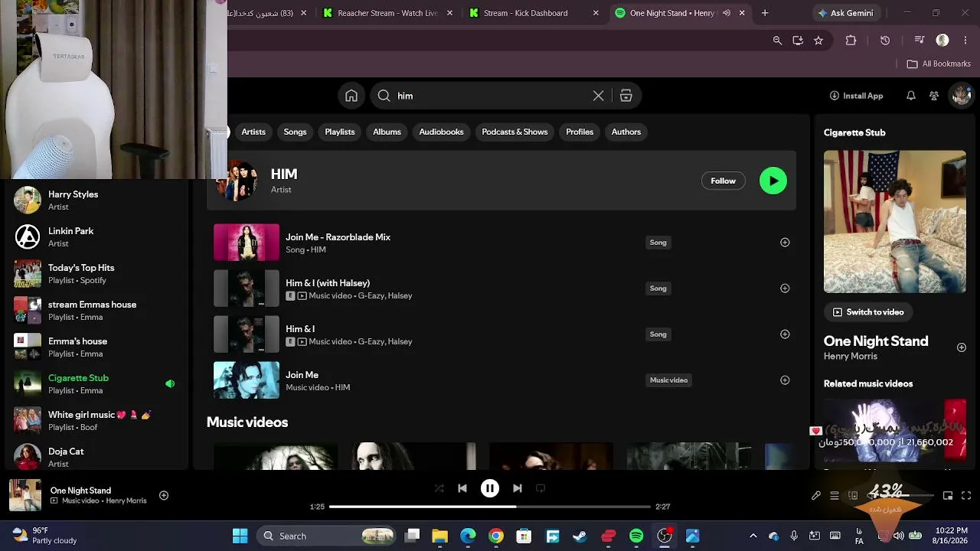
Task: Open the Cigarette Stub playlist in library
Action: coord(96,384)
